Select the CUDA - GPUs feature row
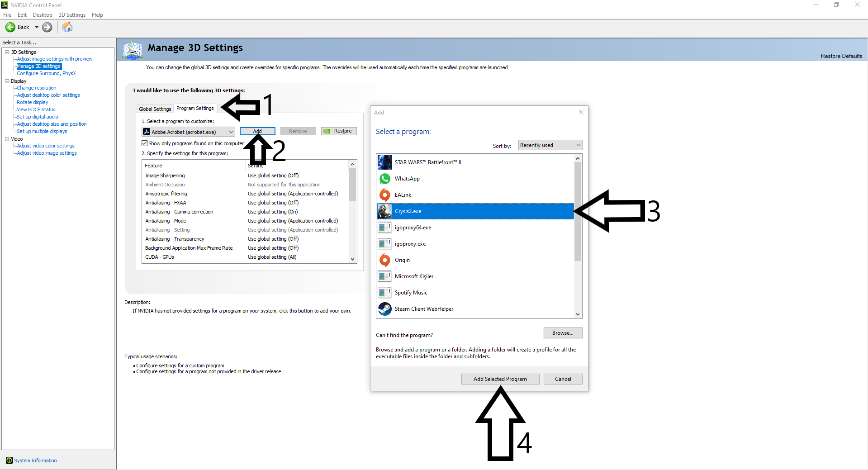The width and height of the screenshot is (868, 470). [x=246, y=257]
